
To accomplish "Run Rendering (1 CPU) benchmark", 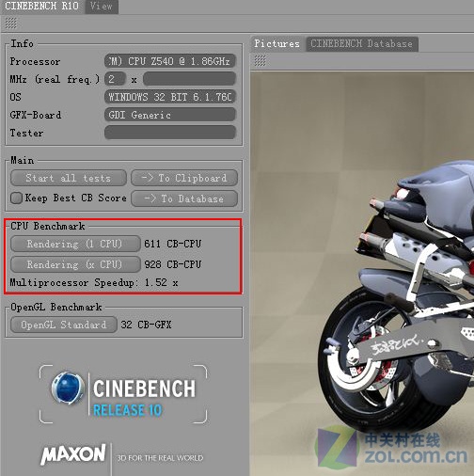I will (75, 244).
